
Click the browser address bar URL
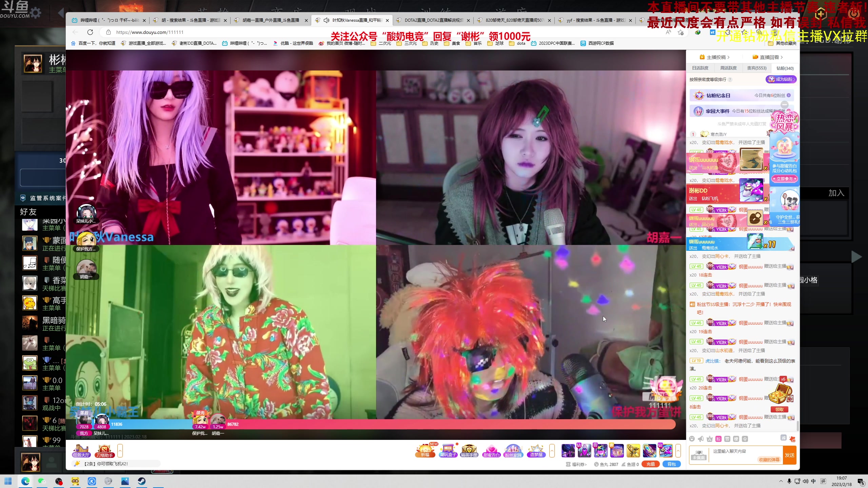pyautogui.click(x=150, y=32)
